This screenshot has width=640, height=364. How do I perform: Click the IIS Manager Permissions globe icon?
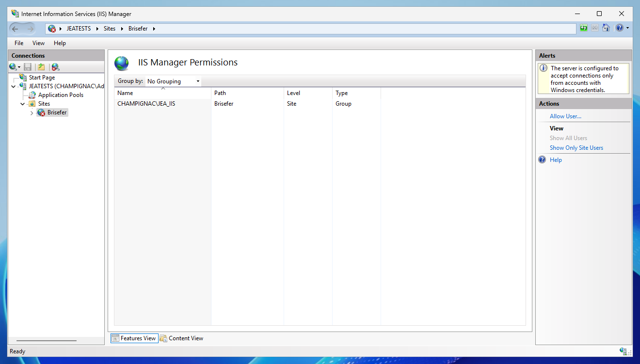122,63
